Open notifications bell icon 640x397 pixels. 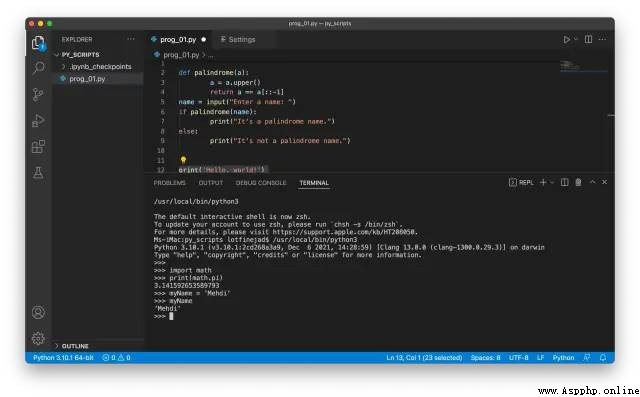(603, 358)
